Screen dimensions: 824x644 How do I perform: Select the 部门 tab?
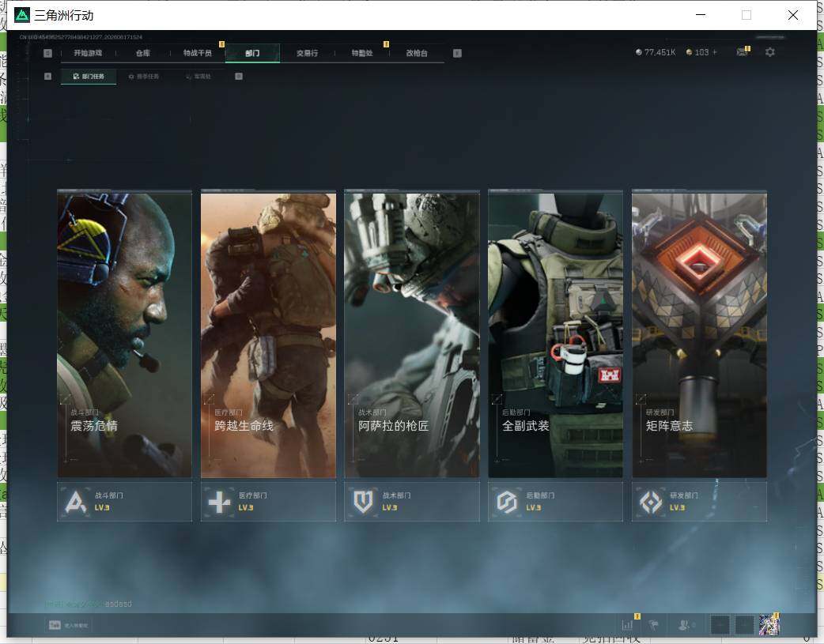[252, 53]
